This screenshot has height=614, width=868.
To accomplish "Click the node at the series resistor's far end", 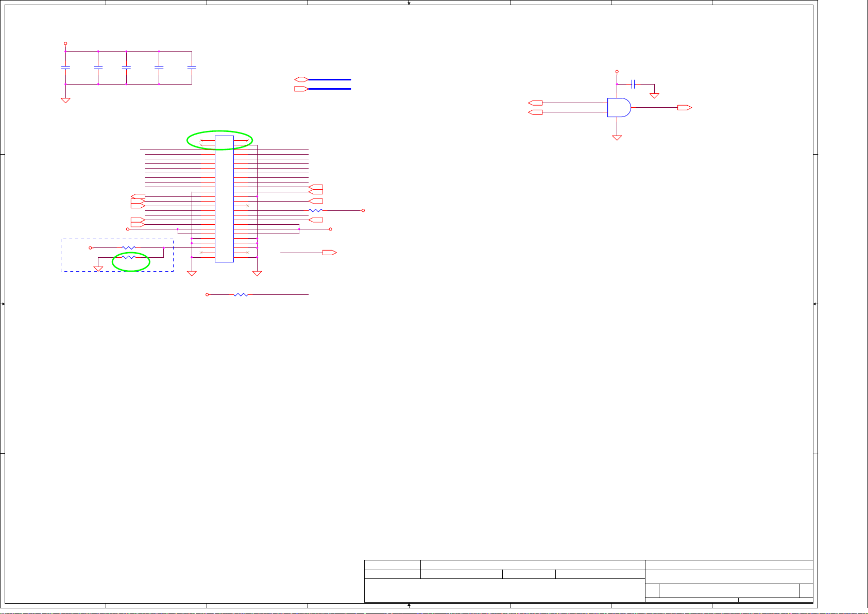I will click(363, 210).
